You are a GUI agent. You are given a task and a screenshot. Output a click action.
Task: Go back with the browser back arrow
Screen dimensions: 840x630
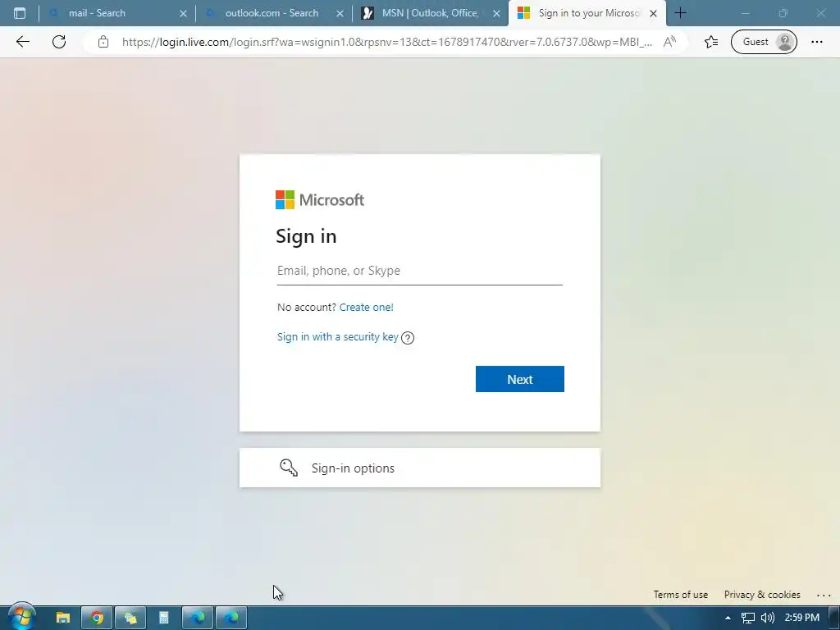coord(22,42)
